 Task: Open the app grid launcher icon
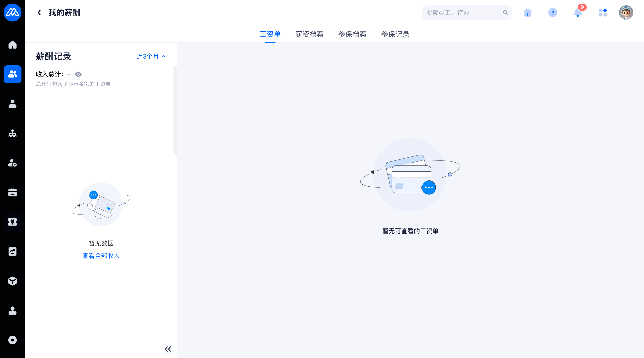click(602, 13)
